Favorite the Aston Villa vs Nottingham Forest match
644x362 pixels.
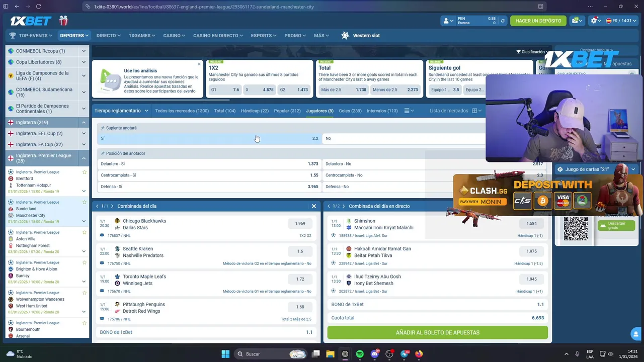point(85,232)
